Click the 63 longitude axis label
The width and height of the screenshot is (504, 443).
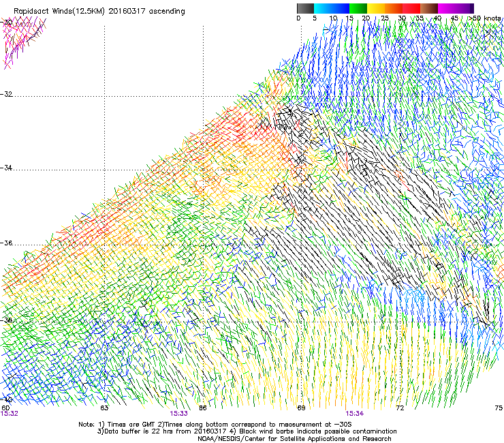click(104, 408)
